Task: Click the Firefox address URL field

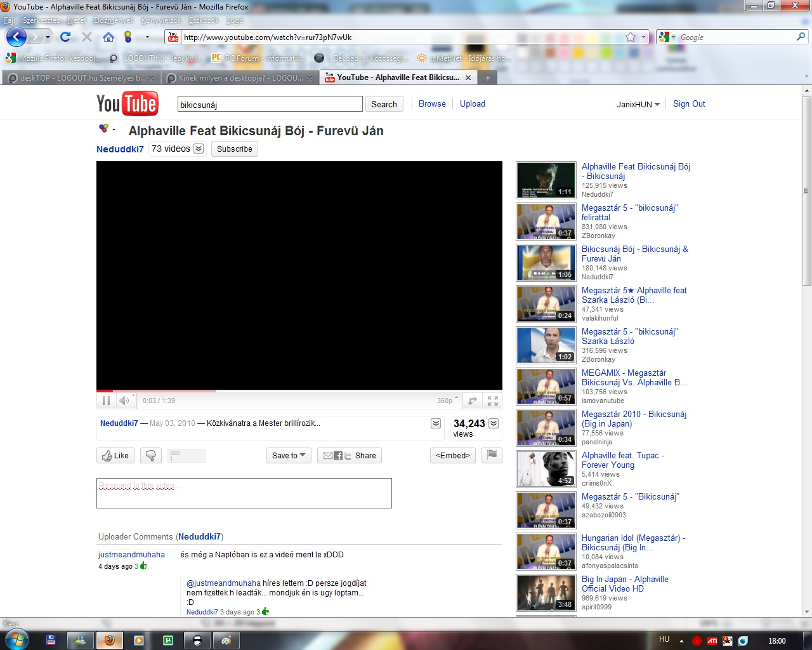Action: (403, 37)
